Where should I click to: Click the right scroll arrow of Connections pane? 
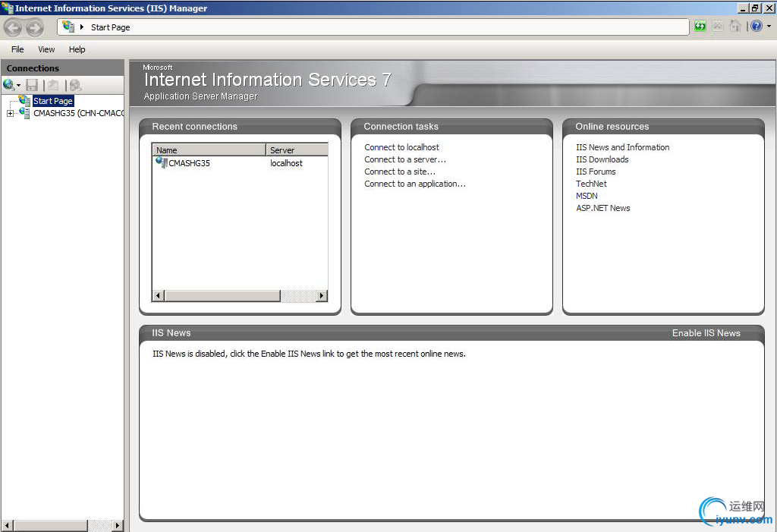point(118,526)
